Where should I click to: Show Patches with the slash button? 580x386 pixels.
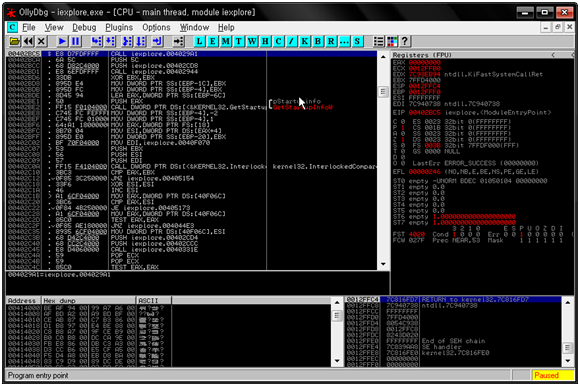click(291, 41)
